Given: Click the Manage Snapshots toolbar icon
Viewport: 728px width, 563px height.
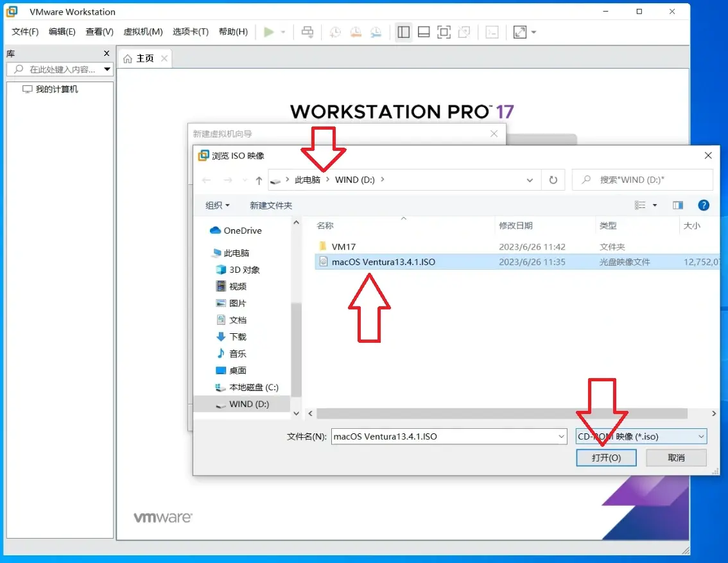Looking at the screenshot, I should point(376,32).
